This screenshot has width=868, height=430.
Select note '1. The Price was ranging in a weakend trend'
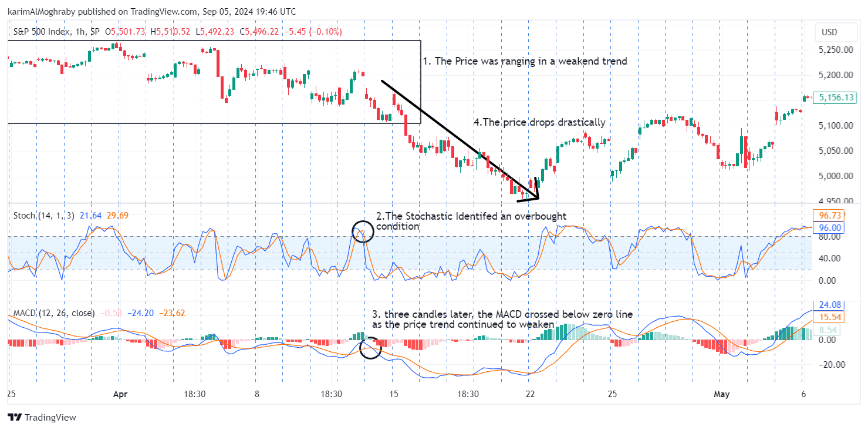tap(525, 61)
